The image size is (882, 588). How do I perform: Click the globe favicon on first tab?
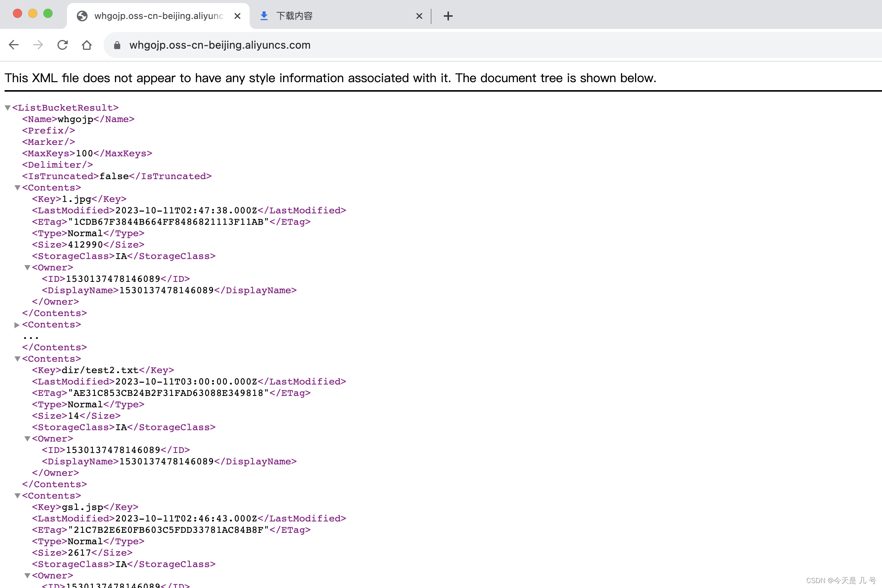(82, 16)
